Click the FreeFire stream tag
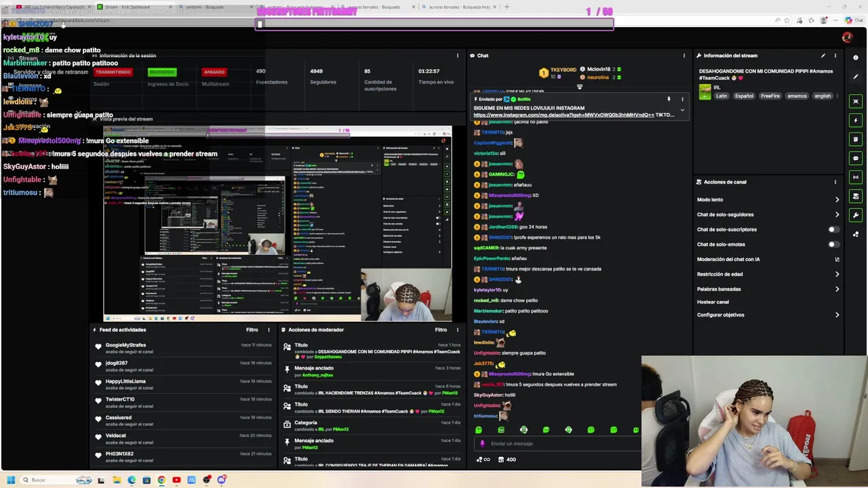This screenshot has height=488, width=868. [x=770, y=96]
